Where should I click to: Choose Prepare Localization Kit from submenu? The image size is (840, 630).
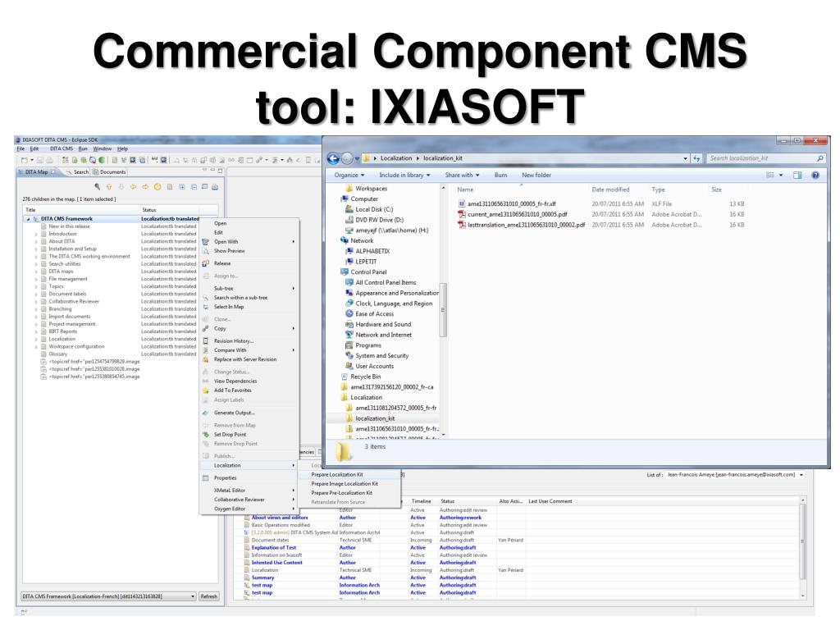(337, 475)
